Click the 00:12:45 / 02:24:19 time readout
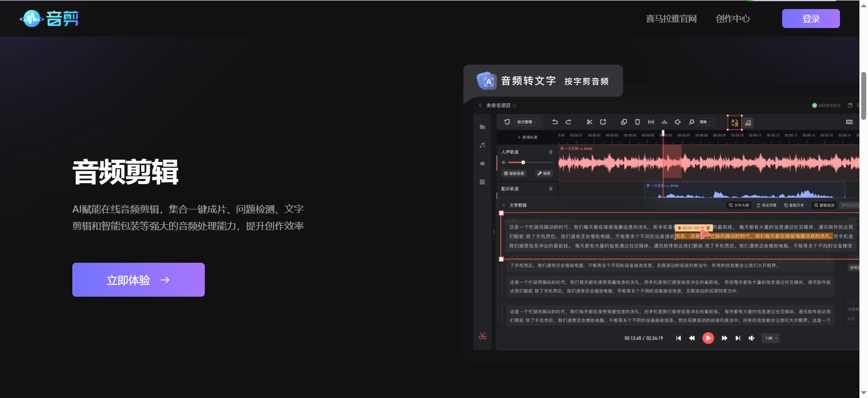Viewport: 868px width, 398px height. tap(644, 338)
